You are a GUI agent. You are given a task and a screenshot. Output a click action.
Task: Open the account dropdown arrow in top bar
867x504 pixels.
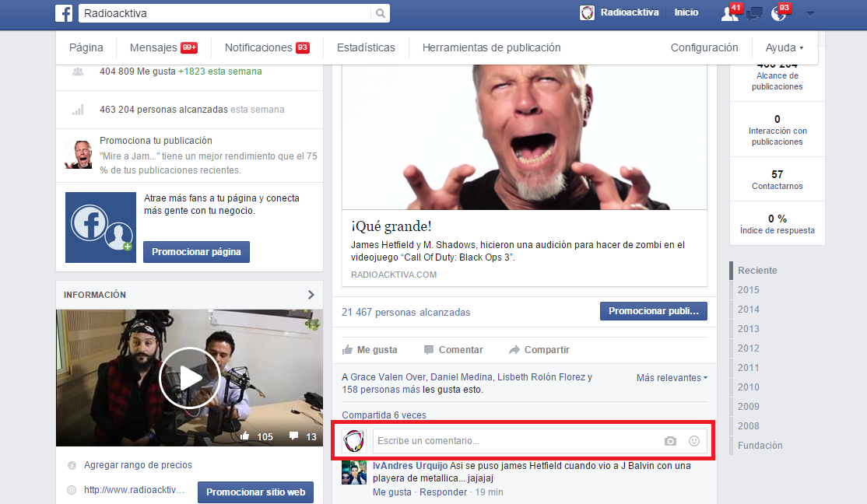tap(811, 13)
